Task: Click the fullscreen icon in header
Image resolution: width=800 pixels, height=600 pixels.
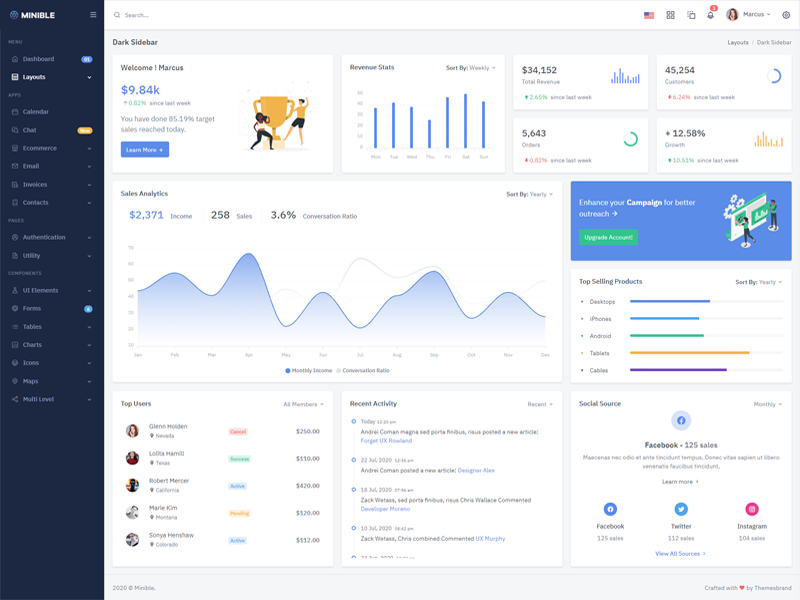Action: [690, 15]
